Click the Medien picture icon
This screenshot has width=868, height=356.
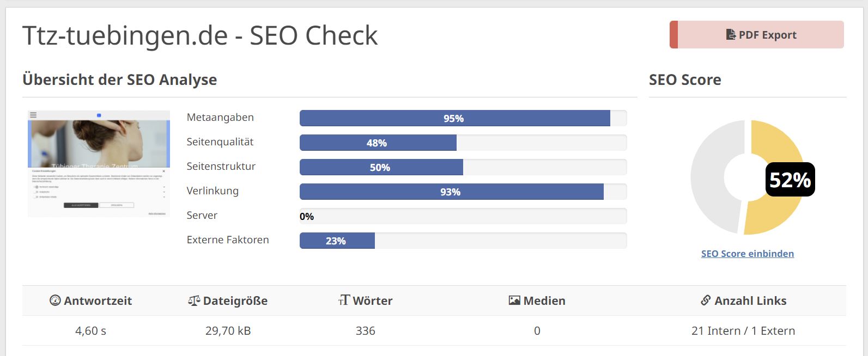pyautogui.click(x=514, y=300)
